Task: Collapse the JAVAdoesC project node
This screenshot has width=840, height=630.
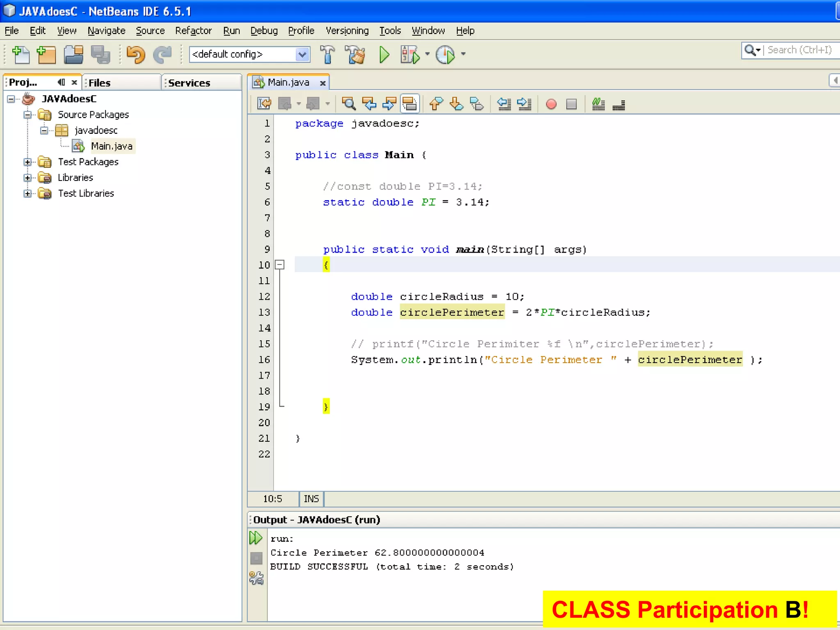Action: pos(11,99)
